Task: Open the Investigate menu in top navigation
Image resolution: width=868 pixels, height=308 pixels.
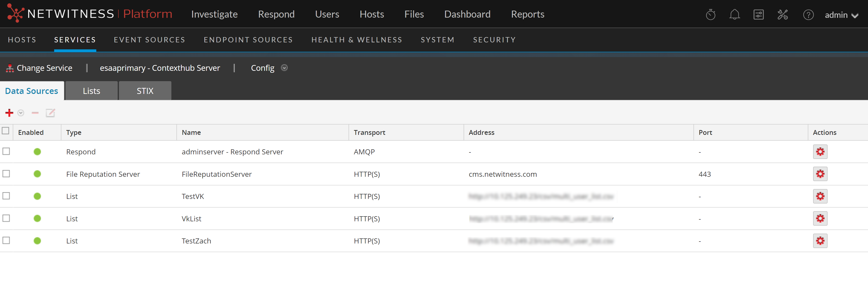Action: pos(214,14)
